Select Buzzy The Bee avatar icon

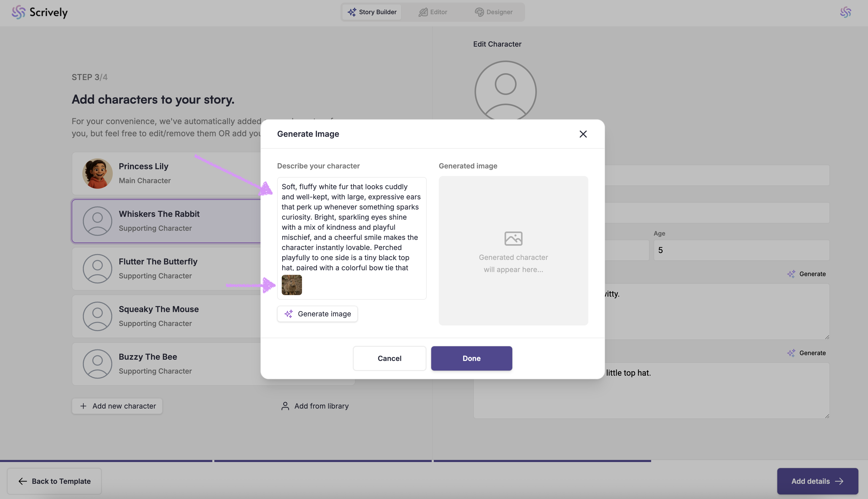click(x=97, y=364)
